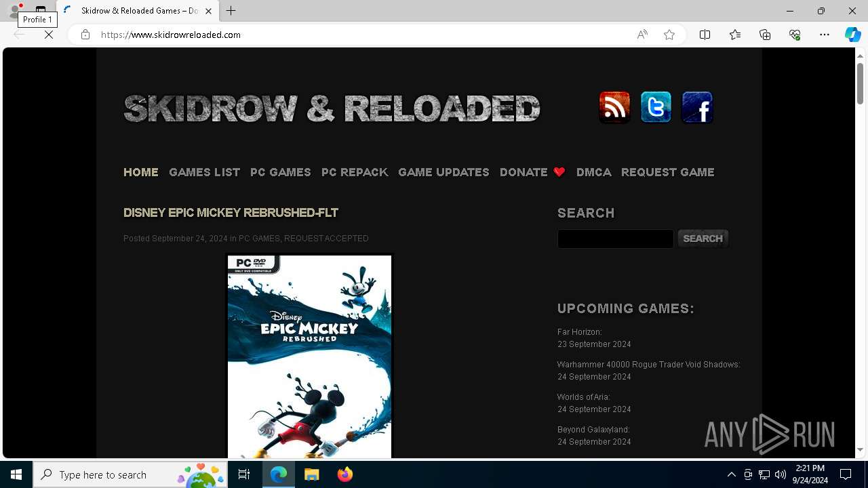Image resolution: width=868 pixels, height=488 pixels.
Task: Click the Windows taskbar search box
Action: click(x=130, y=474)
